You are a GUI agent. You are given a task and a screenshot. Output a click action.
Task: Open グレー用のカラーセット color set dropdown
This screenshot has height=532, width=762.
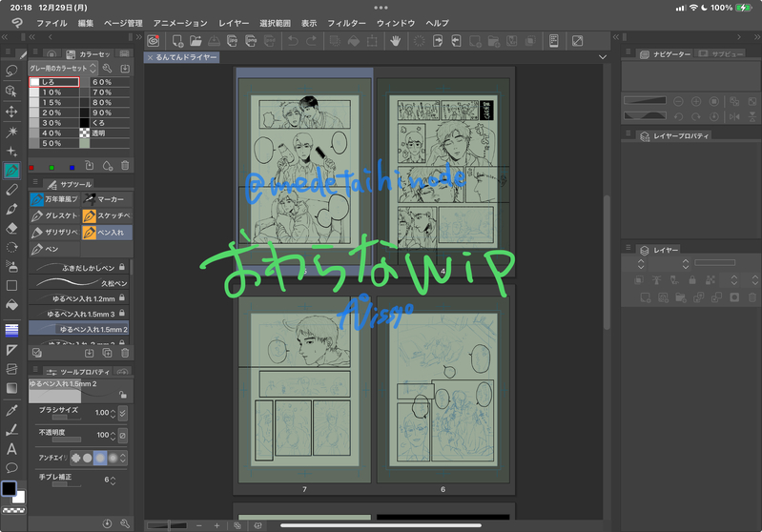[x=63, y=69]
